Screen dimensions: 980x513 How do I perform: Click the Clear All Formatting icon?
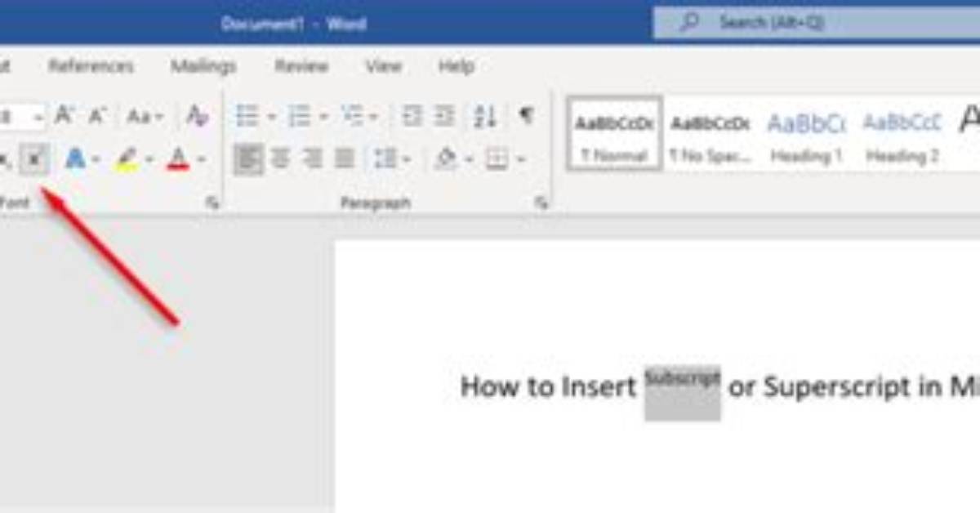tap(197, 116)
